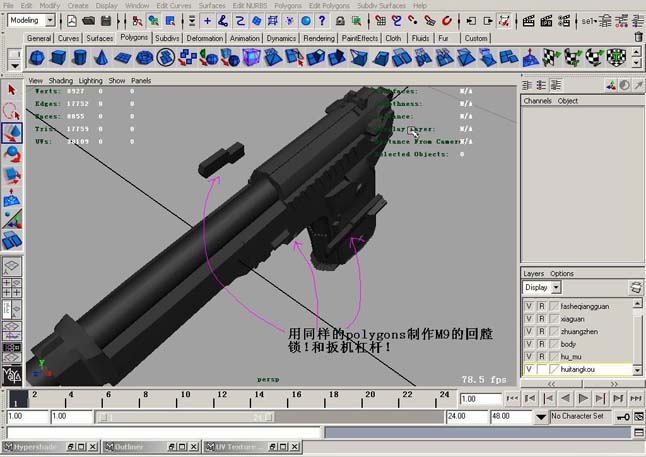Play the animation backward

[565, 398]
